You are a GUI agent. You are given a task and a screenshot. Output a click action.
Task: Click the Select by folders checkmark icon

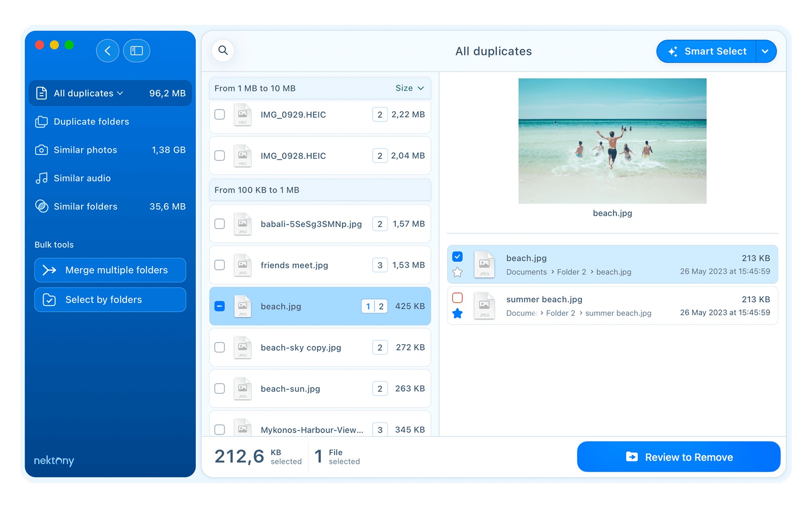point(49,300)
